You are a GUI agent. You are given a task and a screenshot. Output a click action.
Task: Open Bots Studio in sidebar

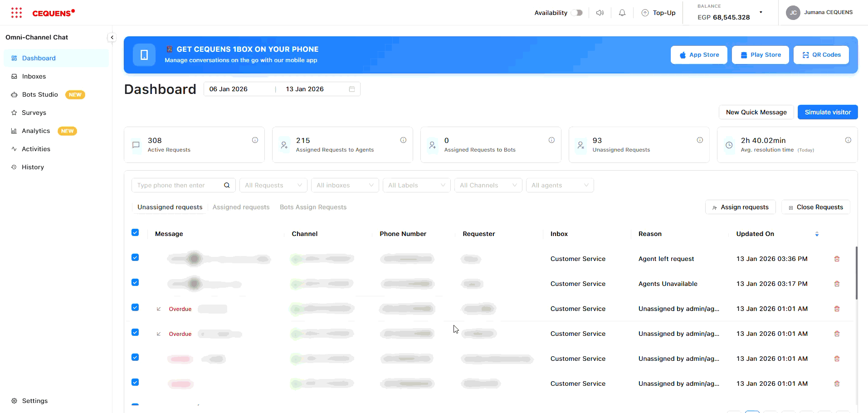[56, 94]
